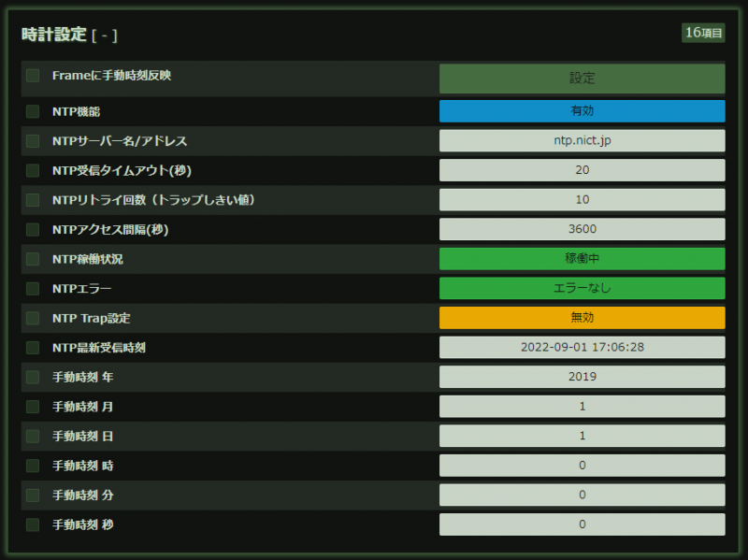Click the 設定 button for Frameに手動時刻反映

coord(582,79)
